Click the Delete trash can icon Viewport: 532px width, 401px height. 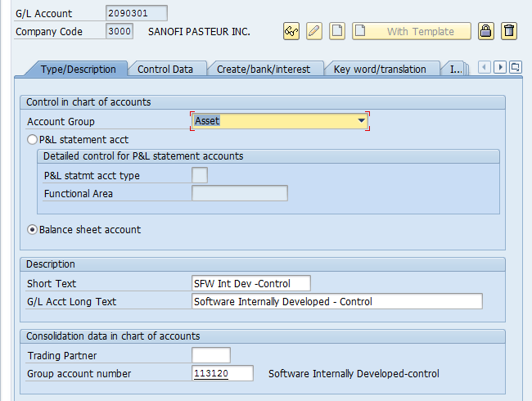pos(509,31)
